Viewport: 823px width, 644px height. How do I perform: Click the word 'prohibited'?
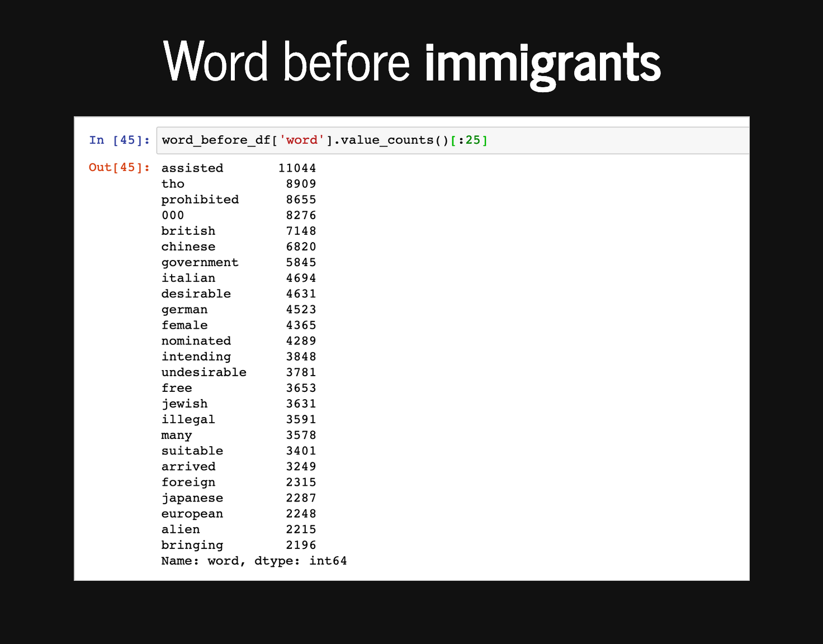point(200,200)
